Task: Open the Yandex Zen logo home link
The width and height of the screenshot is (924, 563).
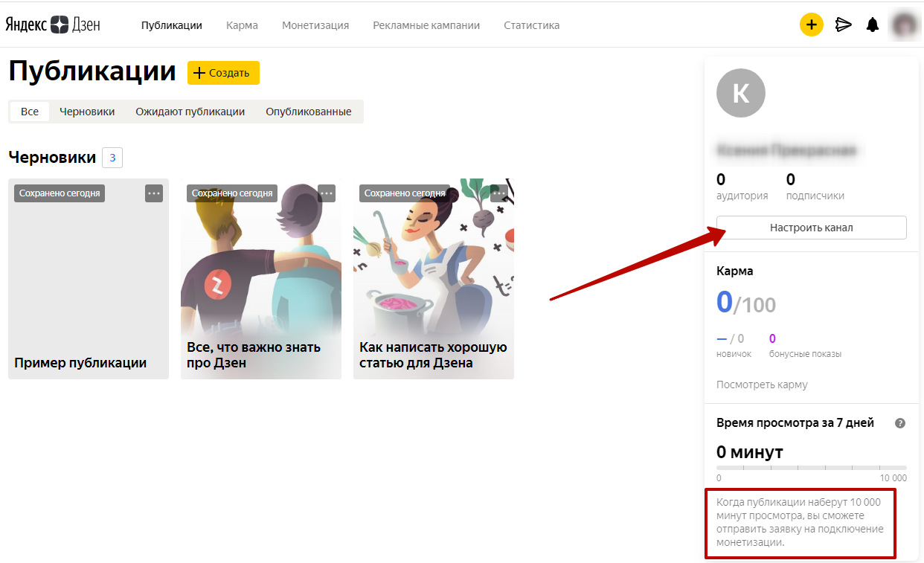Action: (x=53, y=25)
